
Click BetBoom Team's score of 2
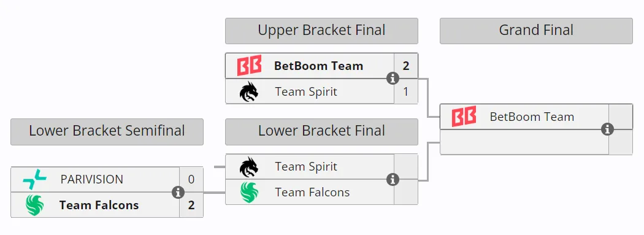point(406,66)
